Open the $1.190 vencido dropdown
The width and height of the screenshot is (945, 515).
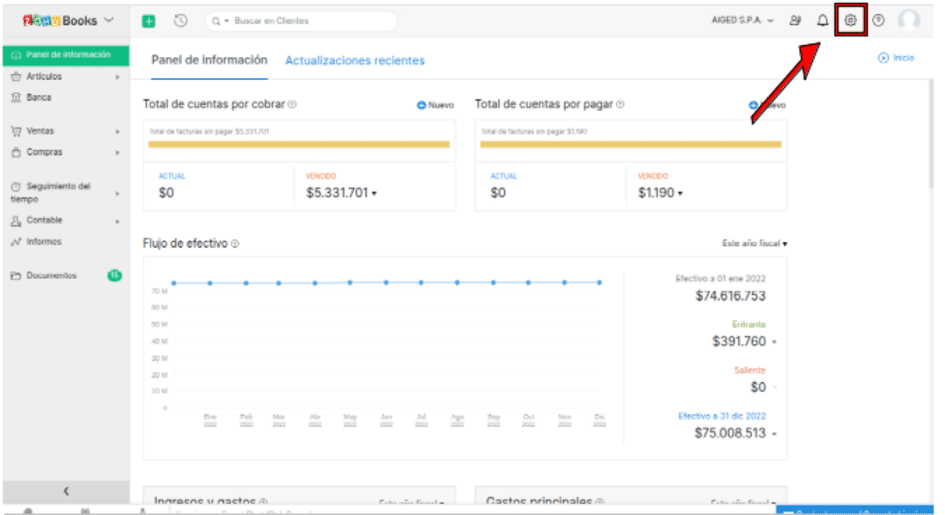pos(680,193)
